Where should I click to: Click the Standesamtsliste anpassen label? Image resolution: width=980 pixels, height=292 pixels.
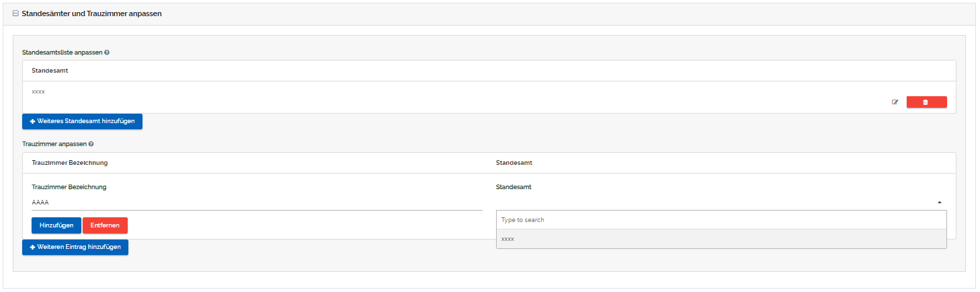tap(62, 52)
